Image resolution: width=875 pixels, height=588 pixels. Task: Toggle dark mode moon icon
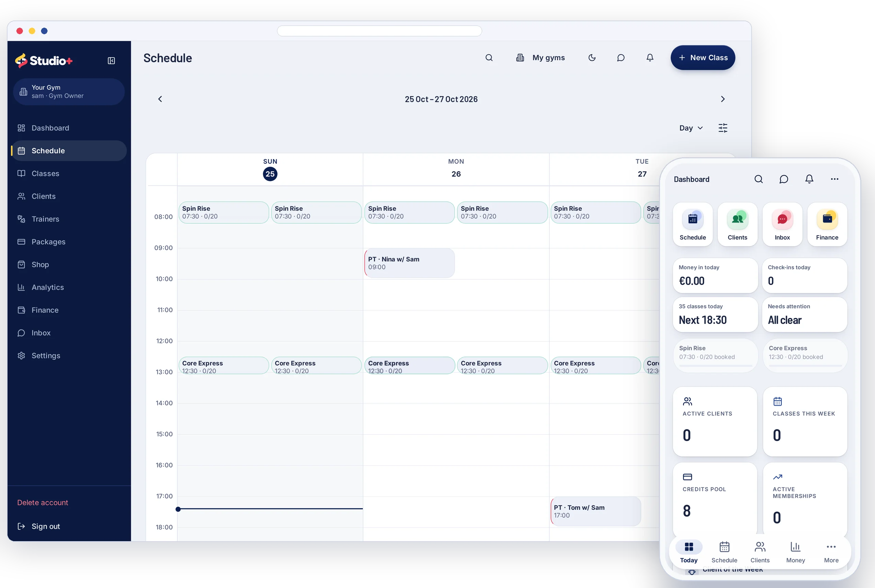tap(592, 58)
